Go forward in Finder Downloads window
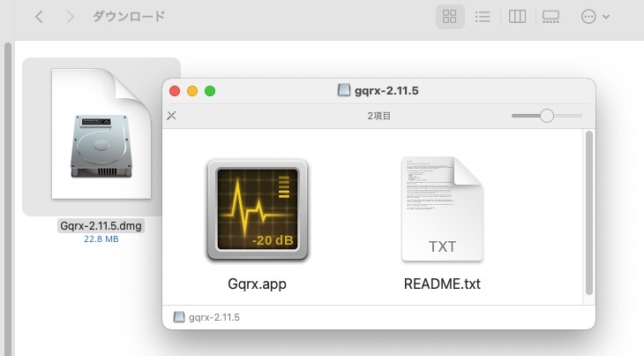Image resolution: width=644 pixels, height=356 pixels. 71,17
